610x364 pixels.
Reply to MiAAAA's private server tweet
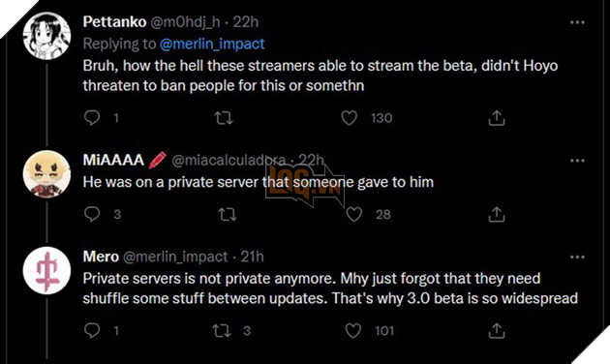[x=92, y=214]
